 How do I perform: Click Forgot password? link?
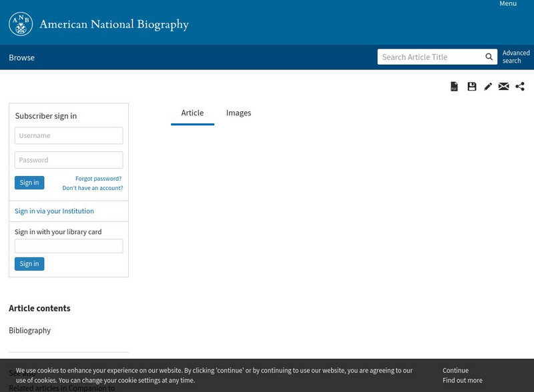pos(98,179)
